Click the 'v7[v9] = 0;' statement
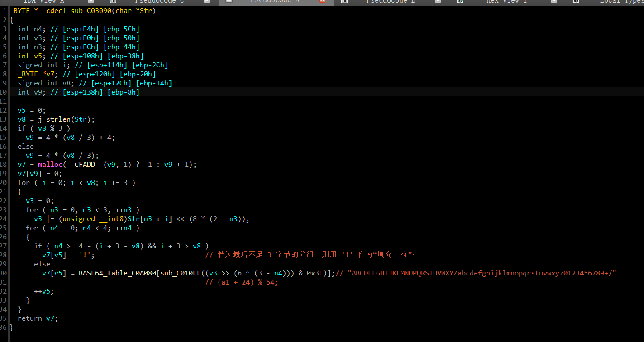 pyautogui.click(x=40, y=174)
